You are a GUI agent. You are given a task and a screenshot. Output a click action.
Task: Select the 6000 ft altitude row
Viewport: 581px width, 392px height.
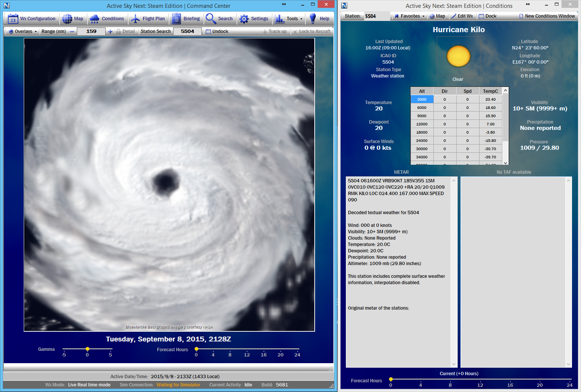tap(422, 107)
